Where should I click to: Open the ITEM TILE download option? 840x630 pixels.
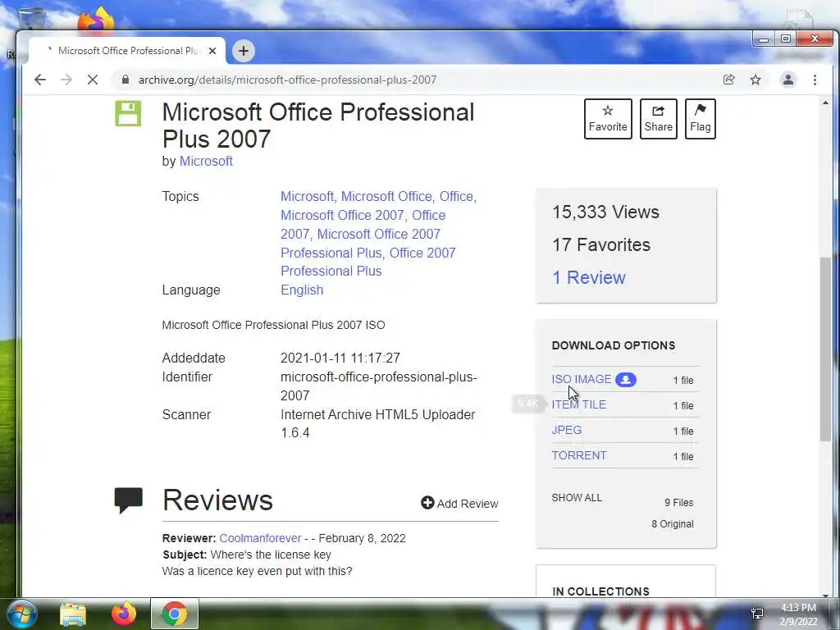click(x=578, y=404)
